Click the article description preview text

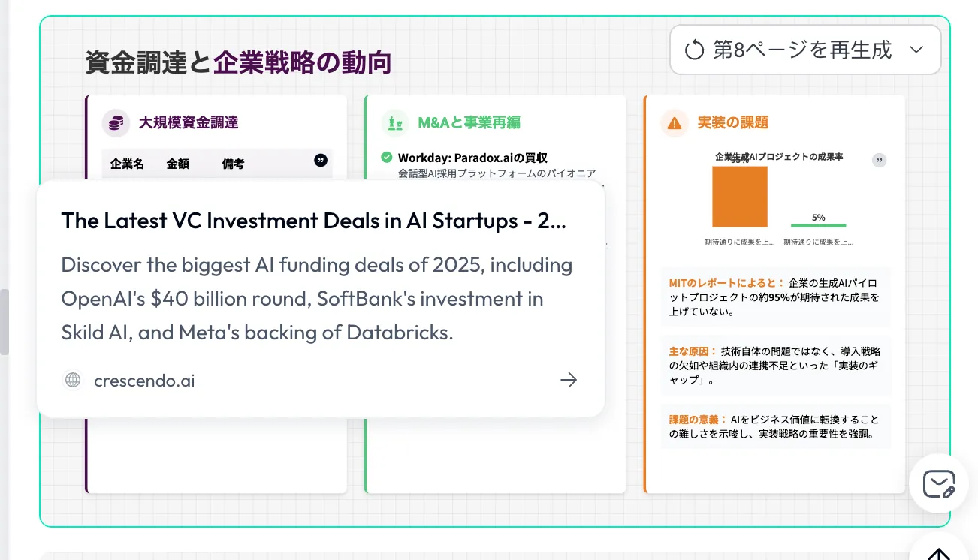(317, 299)
